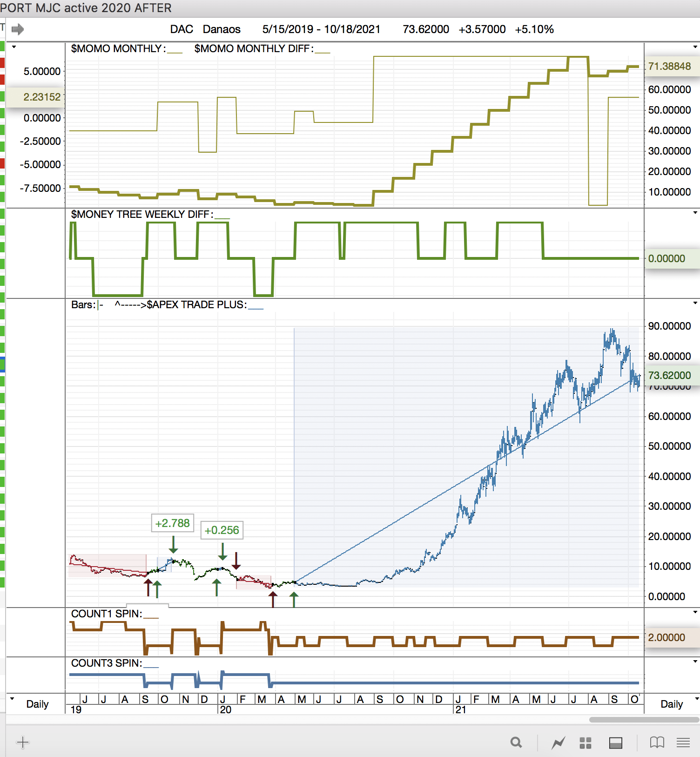Click the right Daily timeframe button
Viewport: 700px width, 757px height.
672,704
